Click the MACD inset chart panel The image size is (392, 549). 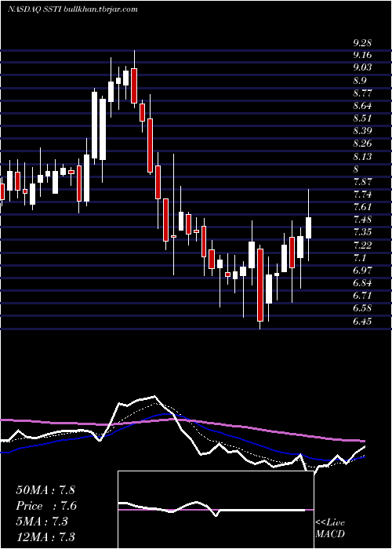click(x=216, y=510)
